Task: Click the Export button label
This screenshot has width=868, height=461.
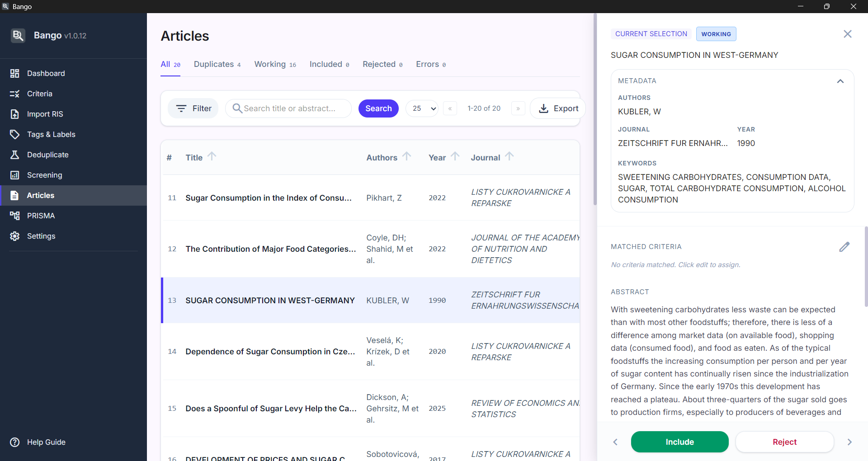Action: pyautogui.click(x=566, y=108)
